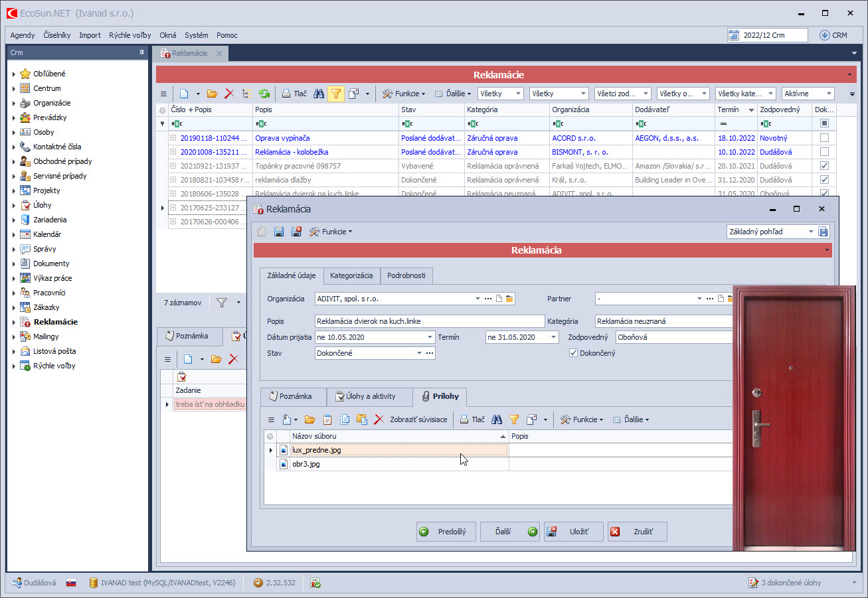Click the green refresh icon in the Reklamácie toolbar
This screenshot has height=598, width=868.
[x=264, y=94]
